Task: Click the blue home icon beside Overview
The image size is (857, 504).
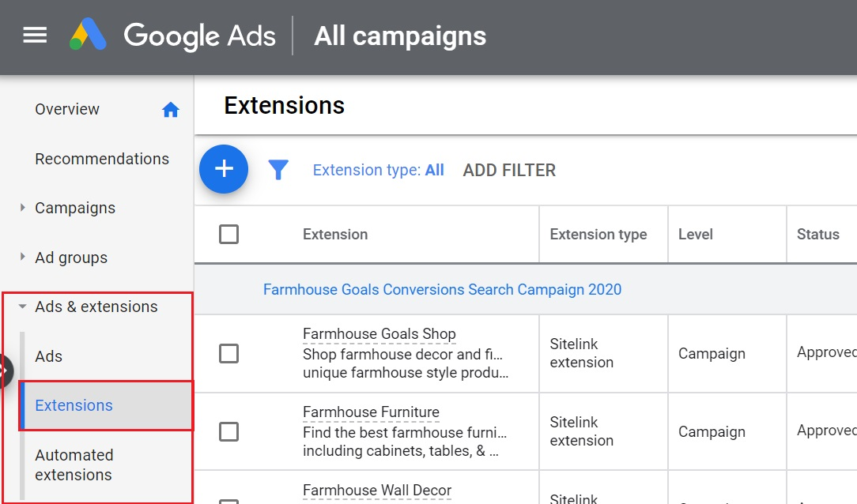Action: [171, 110]
